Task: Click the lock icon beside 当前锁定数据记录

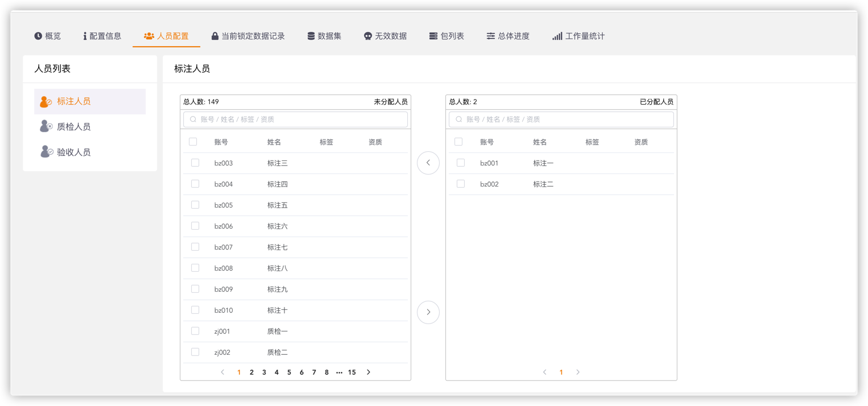Action: tap(215, 36)
